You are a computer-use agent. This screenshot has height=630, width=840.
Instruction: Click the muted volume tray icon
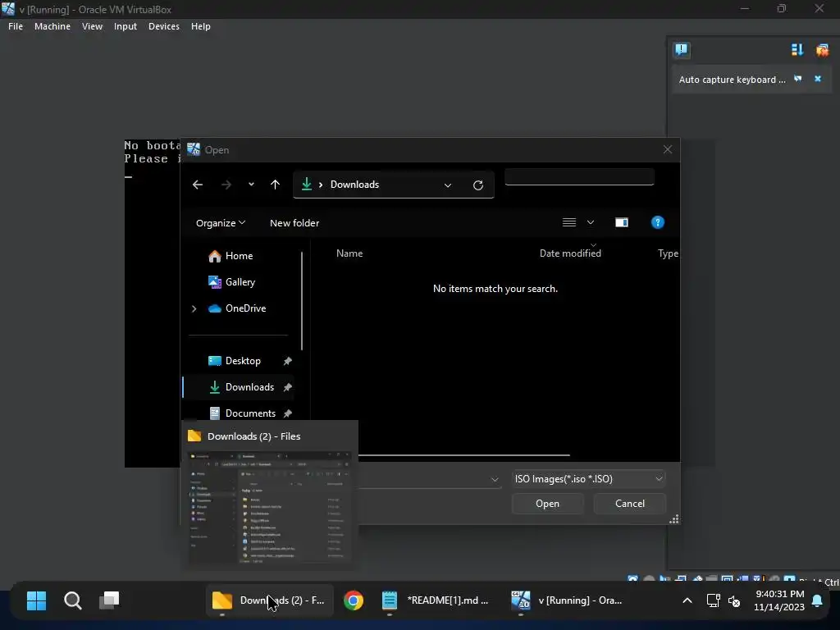coord(734,600)
